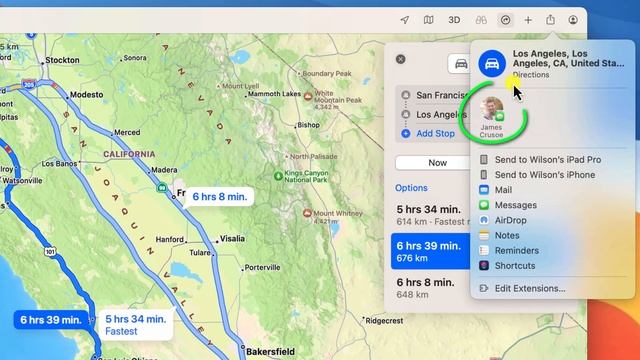Select the 5 hrs 34 min. route

431,215
